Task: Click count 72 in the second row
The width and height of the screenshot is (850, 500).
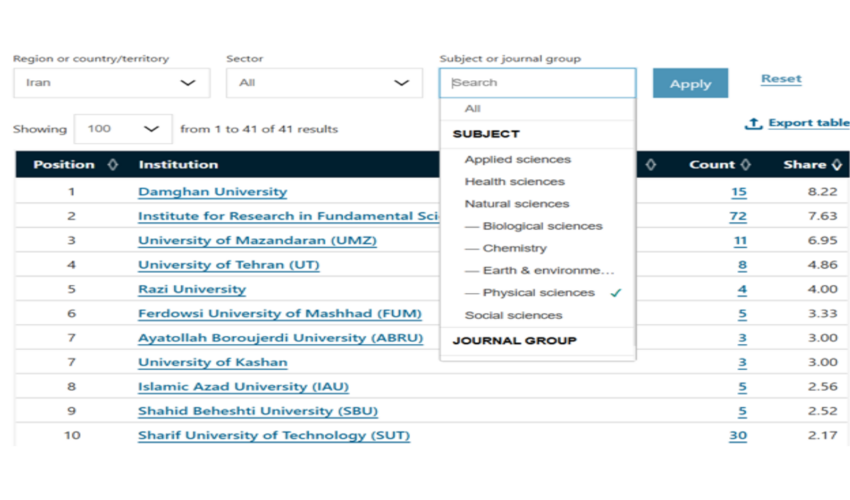Action: click(x=738, y=216)
